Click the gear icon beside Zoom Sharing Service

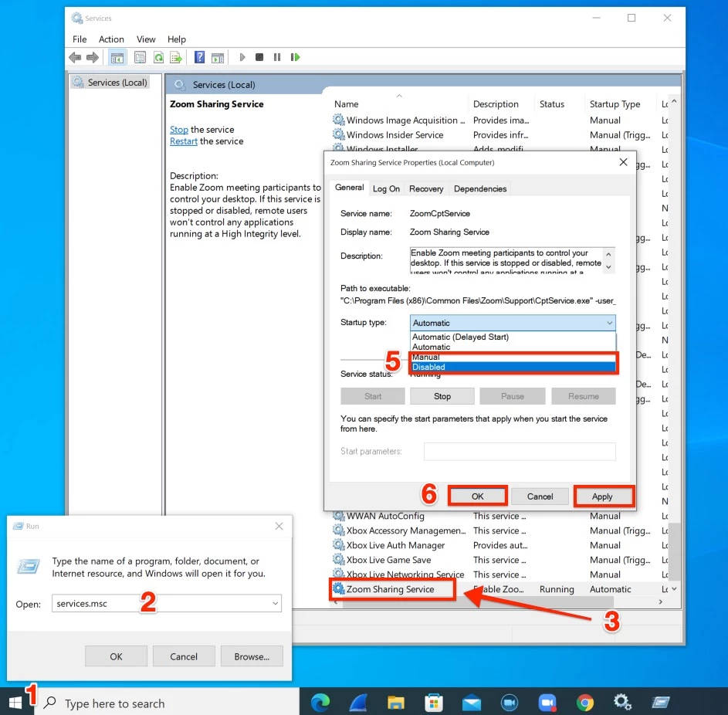pyautogui.click(x=339, y=588)
